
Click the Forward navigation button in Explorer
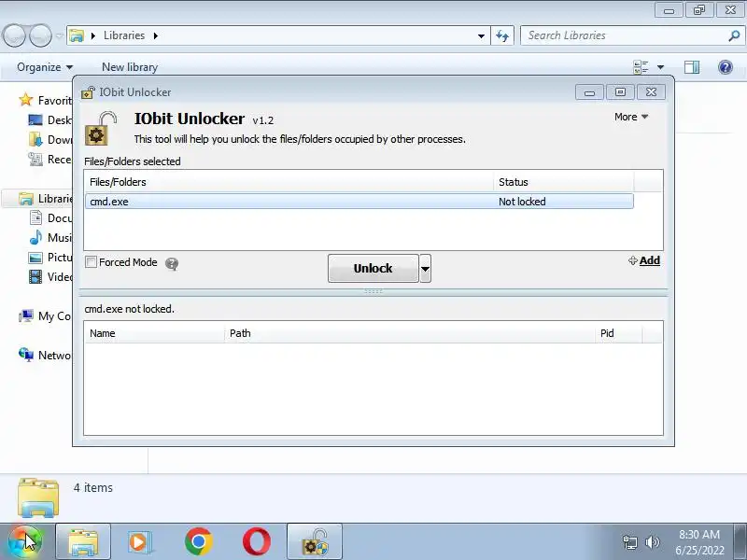click(x=40, y=35)
